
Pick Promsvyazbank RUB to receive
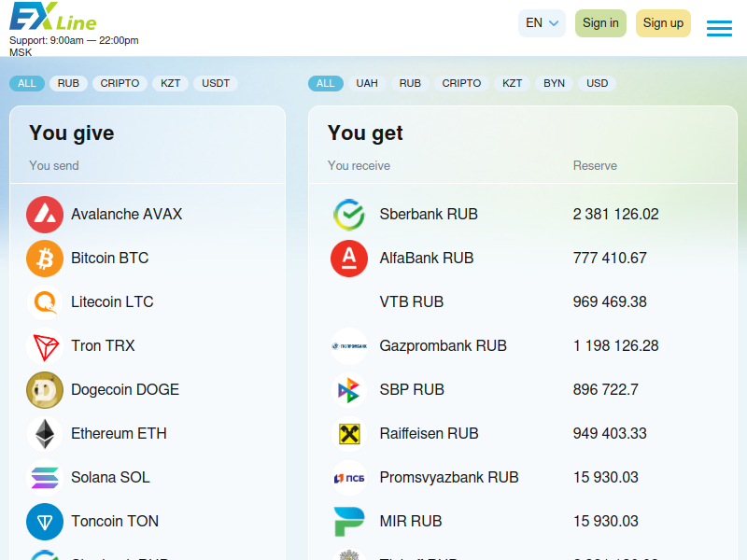click(x=523, y=478)
